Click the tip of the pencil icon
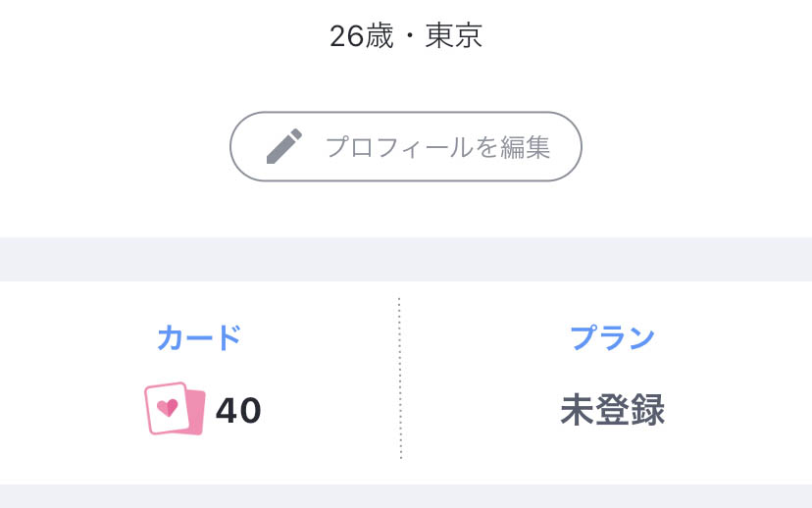This screenshot has height=508, width=812. point(271,159)
